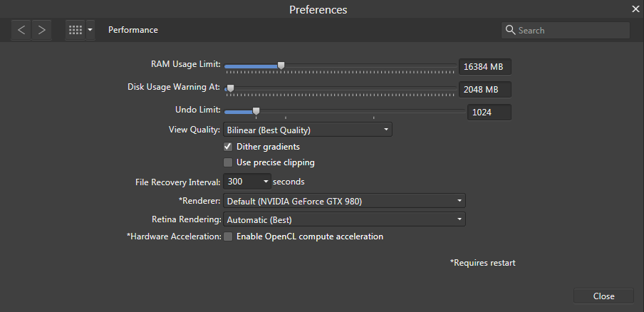Enable Use precise clipping checkbox

point(228,162)
